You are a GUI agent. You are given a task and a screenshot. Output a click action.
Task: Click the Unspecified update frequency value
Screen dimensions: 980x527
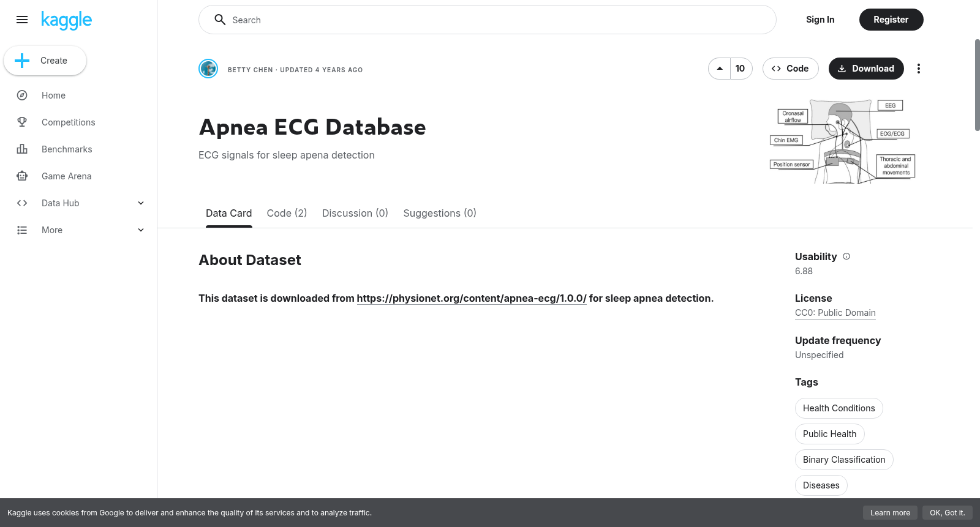[820, 355]
